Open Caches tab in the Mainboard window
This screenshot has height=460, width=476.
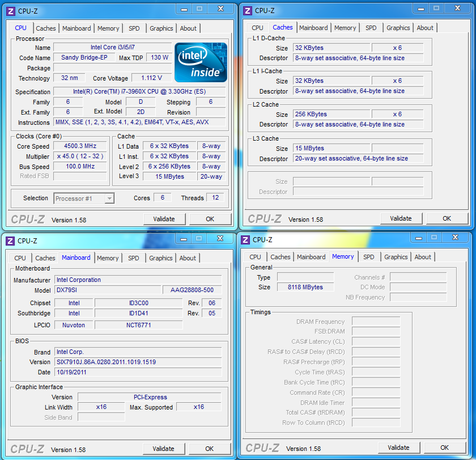click(45, 258)
